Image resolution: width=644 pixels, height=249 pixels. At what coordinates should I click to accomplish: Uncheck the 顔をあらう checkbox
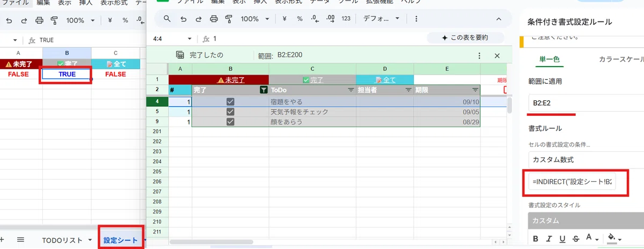(x=230, y=122)
